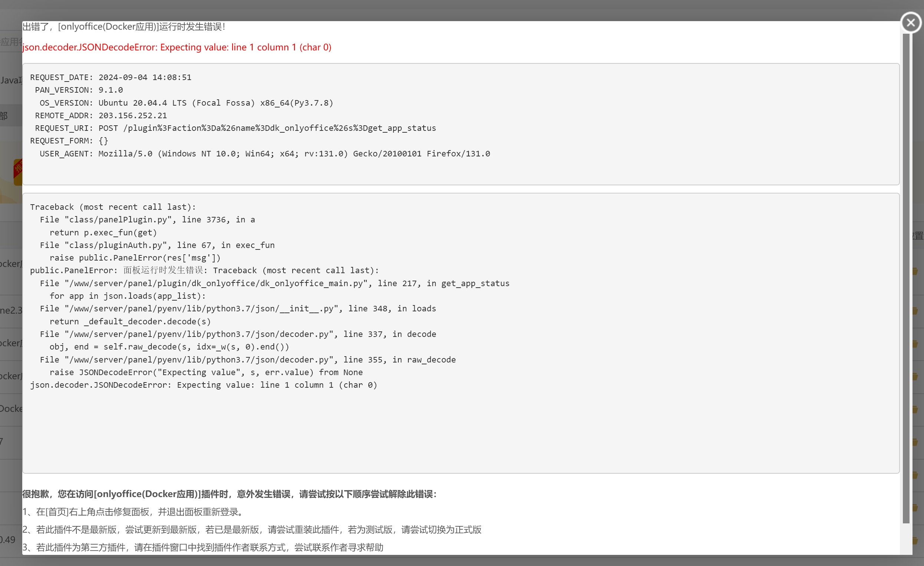Click the final traceback JSONDecodeError line
The width and height of the screenshot is (924, 566).
(x=204, y=385)
